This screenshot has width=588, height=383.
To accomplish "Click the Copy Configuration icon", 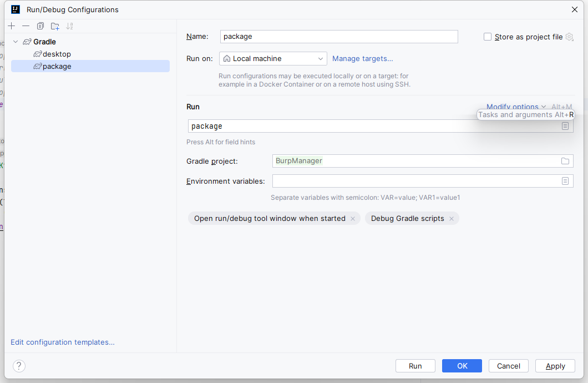I will click(40, 26).
